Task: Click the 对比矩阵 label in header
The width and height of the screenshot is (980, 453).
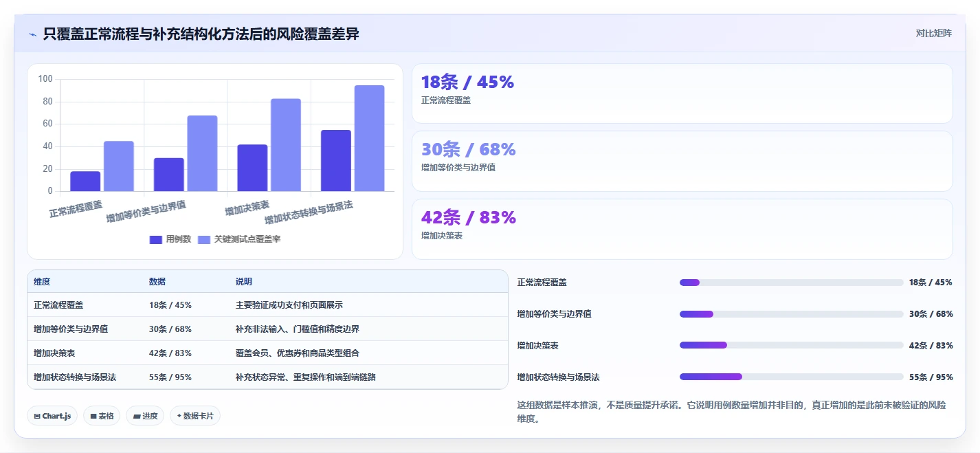Action: pyautogui.click(x=934, y=33)
